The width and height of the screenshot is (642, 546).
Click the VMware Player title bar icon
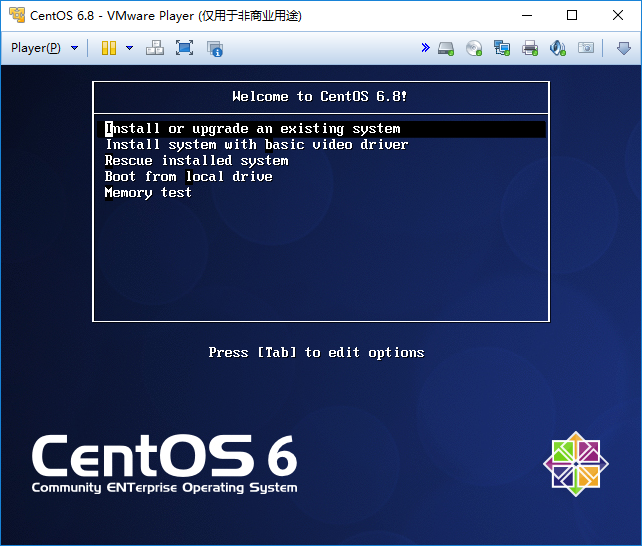(17, 15)
